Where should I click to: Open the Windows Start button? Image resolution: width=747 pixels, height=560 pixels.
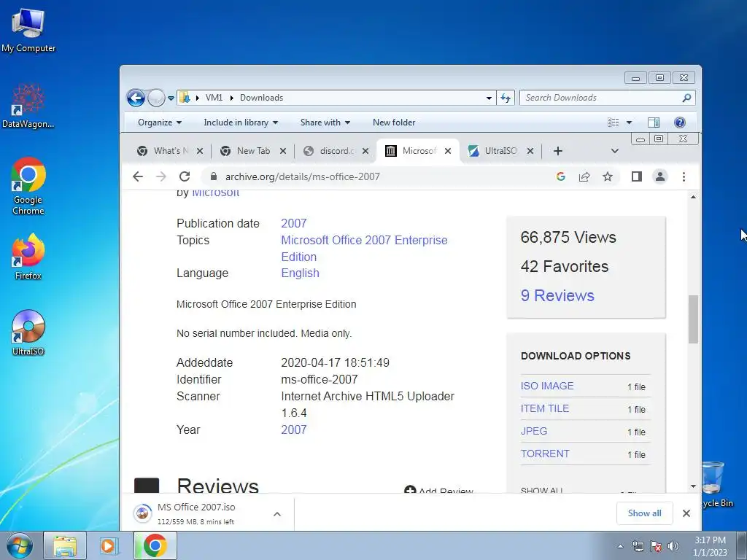pos(19,545)
